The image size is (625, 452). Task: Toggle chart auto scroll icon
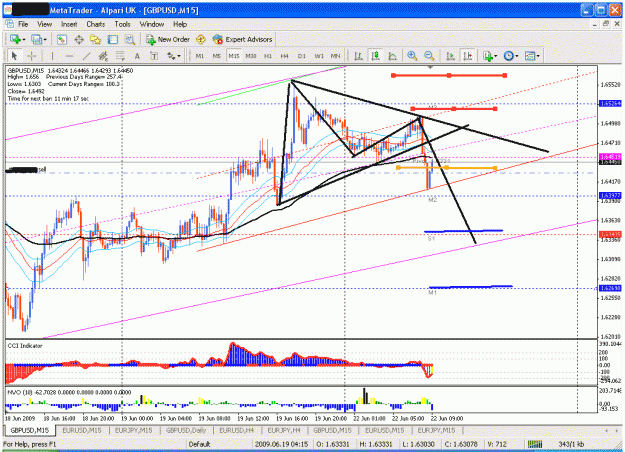450,56
